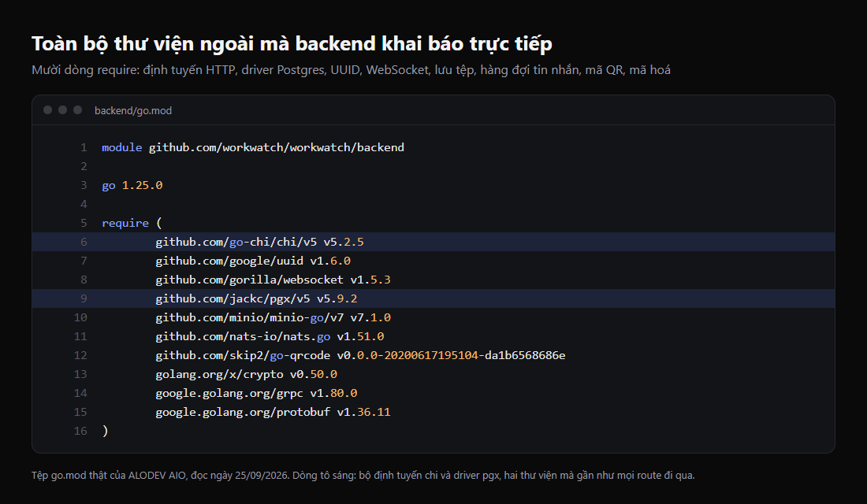Click the footnote Tệp go.mod thật của ALODEV
867x504 pixels.
pyautogui.click(x=363, y=476)
